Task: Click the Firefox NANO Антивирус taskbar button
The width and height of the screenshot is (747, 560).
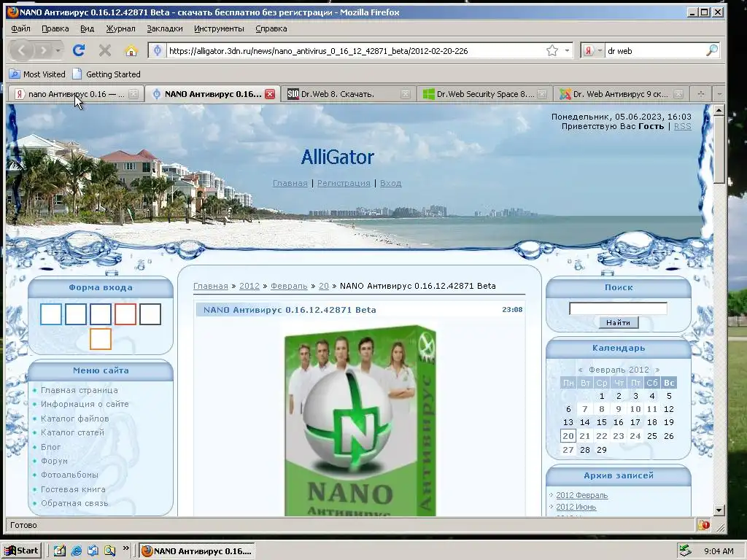Action: (197, 551)
